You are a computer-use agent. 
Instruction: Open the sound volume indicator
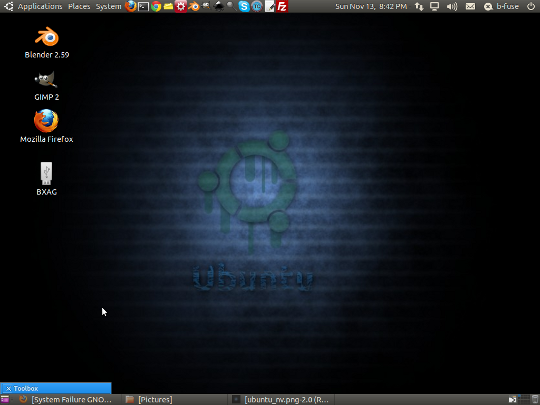[x=452, y=6]
